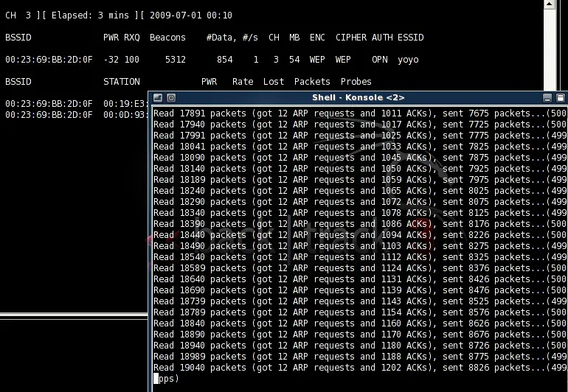This screenshot has width=568, height=392.
Task: Click the 'ENC' column header
Action: click(x=317, y=38)
